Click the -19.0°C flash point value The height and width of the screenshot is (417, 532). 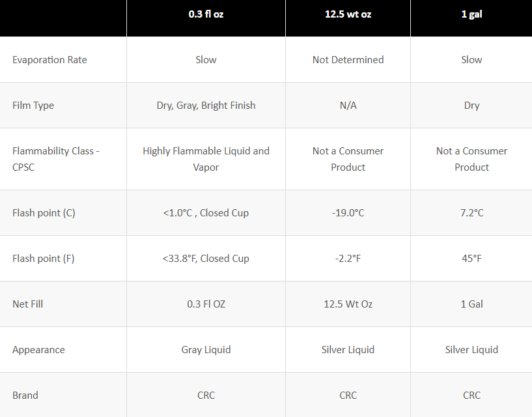tap(348, 213)
